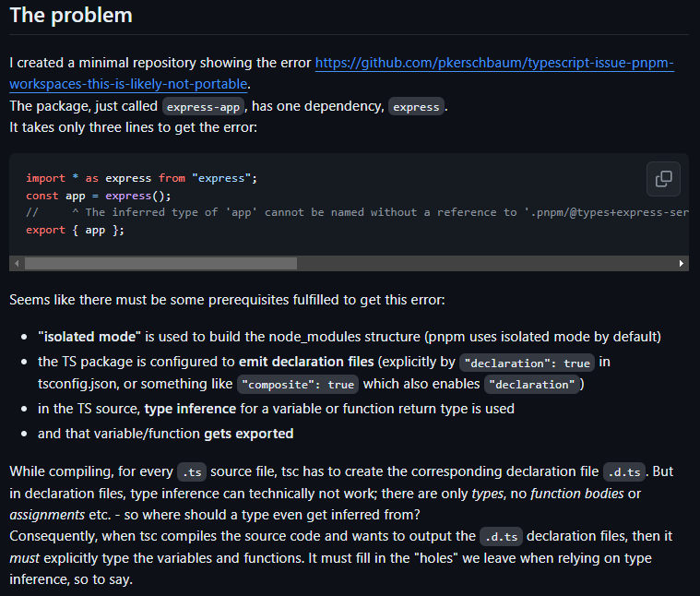Open the github.com/pkerschbaum repository link
The image size is (700, 596).
494,64
